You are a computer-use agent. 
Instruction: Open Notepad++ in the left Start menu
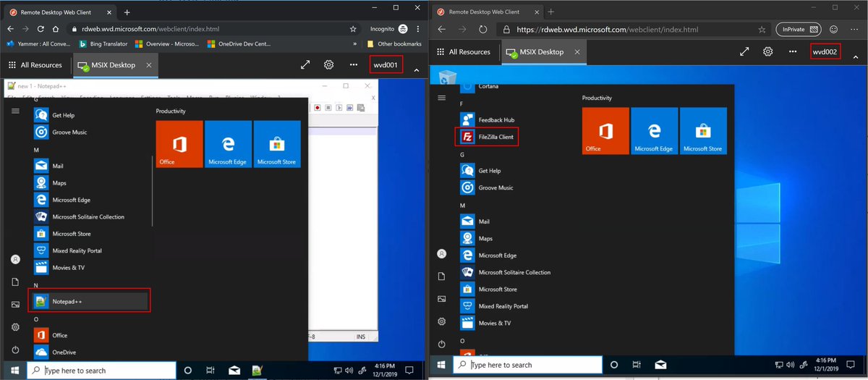[x=88, y=301]
